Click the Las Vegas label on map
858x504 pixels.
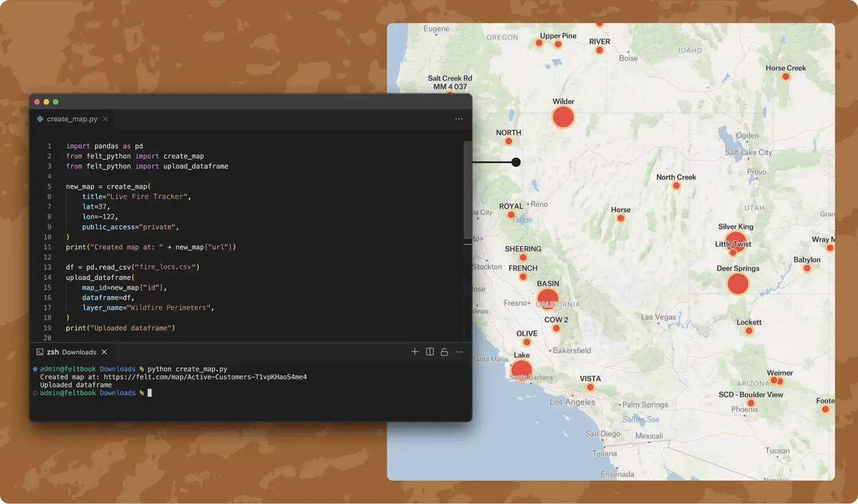point(658,317)
